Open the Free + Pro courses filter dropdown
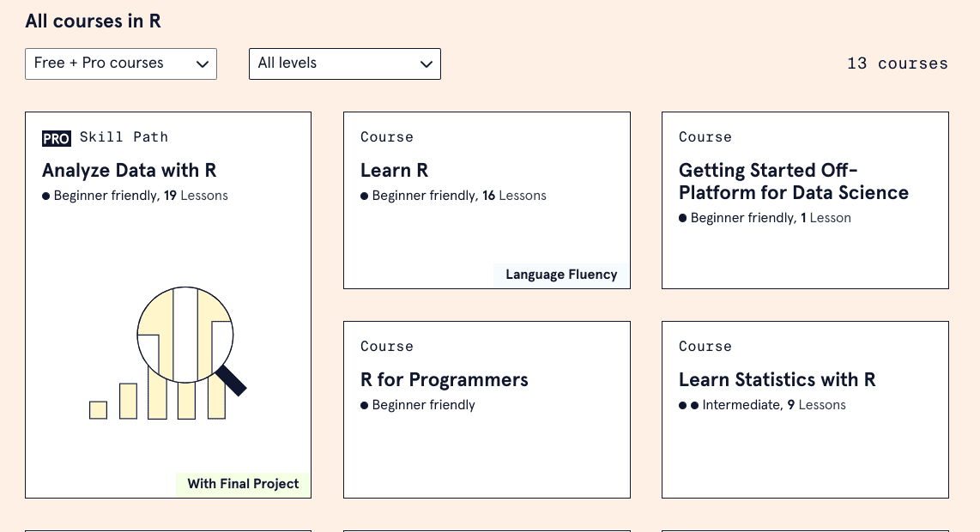Image resolution: width=980 pixels, height=532 pixels. pos(120,63)
